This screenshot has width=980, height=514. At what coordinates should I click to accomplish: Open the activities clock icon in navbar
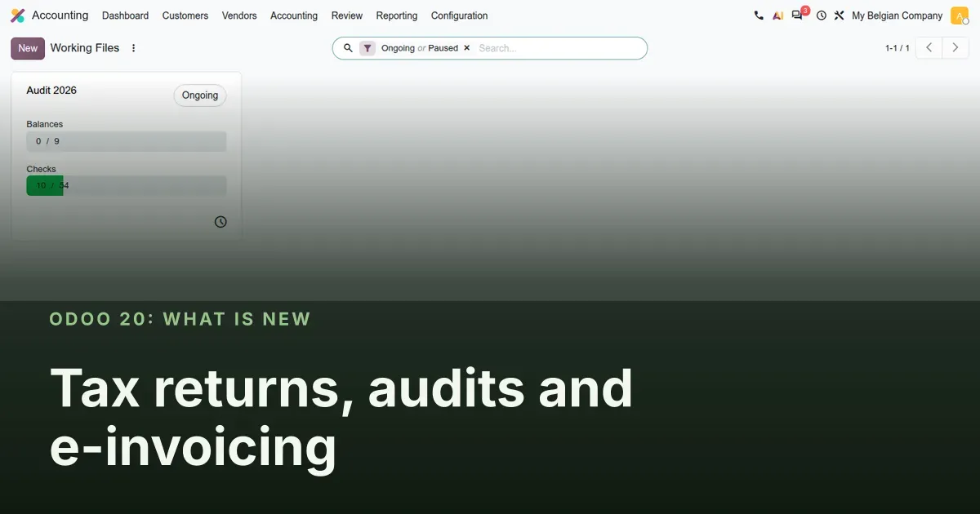pyautogui.click(x=822, y=16)
